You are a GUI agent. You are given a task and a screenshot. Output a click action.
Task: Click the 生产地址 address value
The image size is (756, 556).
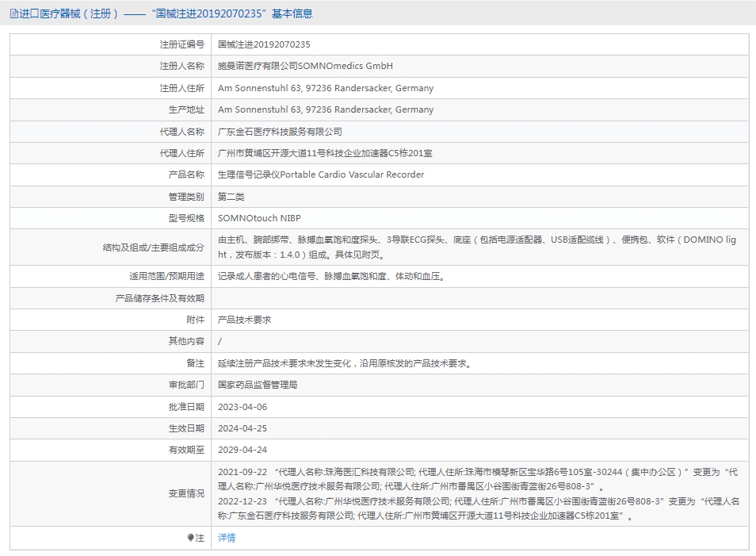tap(326, 109)
